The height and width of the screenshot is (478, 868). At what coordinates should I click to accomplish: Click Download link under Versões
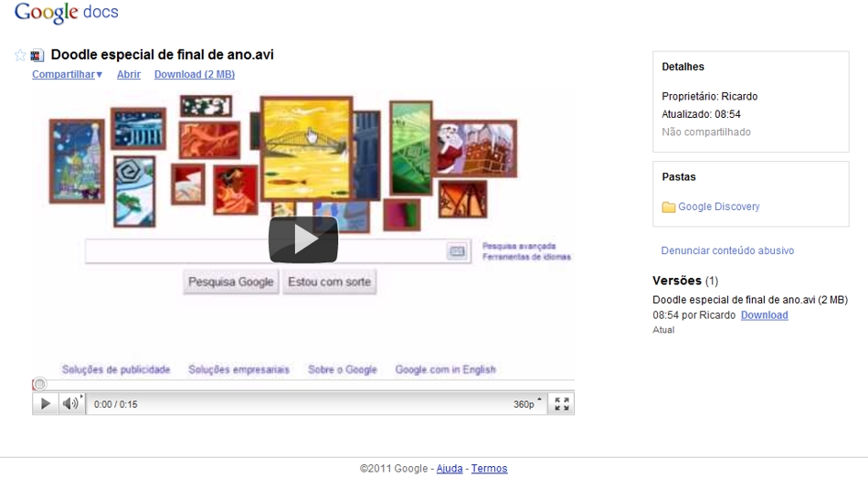pyautogui.click(x=764, y=315)
